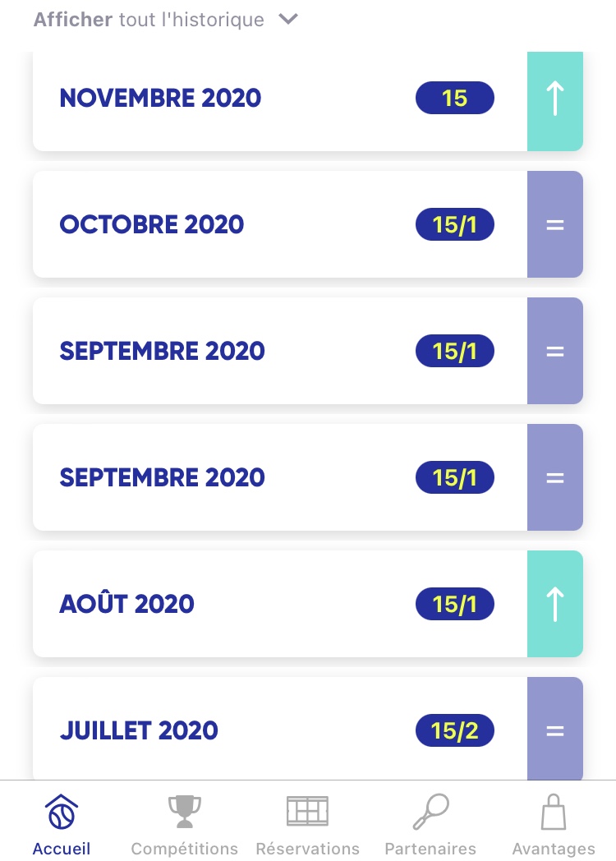
Task: Expand the history filter chevron
Action: pos(287,19)
